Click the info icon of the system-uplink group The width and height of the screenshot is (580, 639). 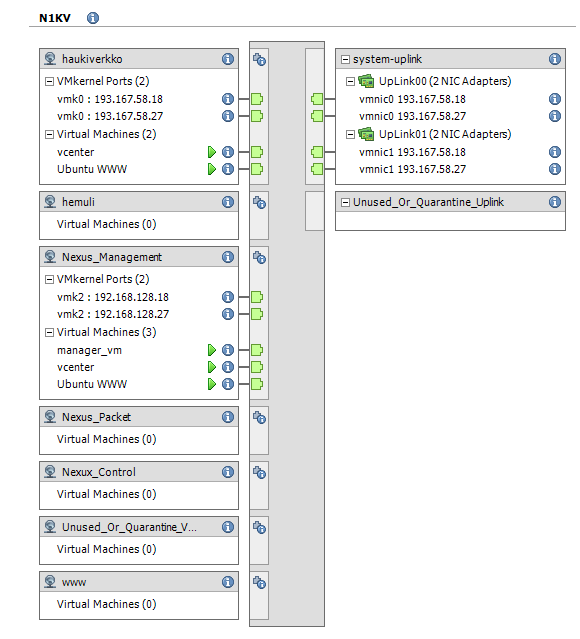point(555,59)
